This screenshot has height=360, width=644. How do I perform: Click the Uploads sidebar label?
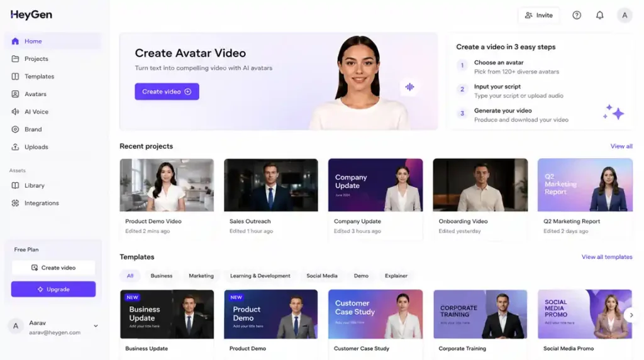(x=36, y=147)
